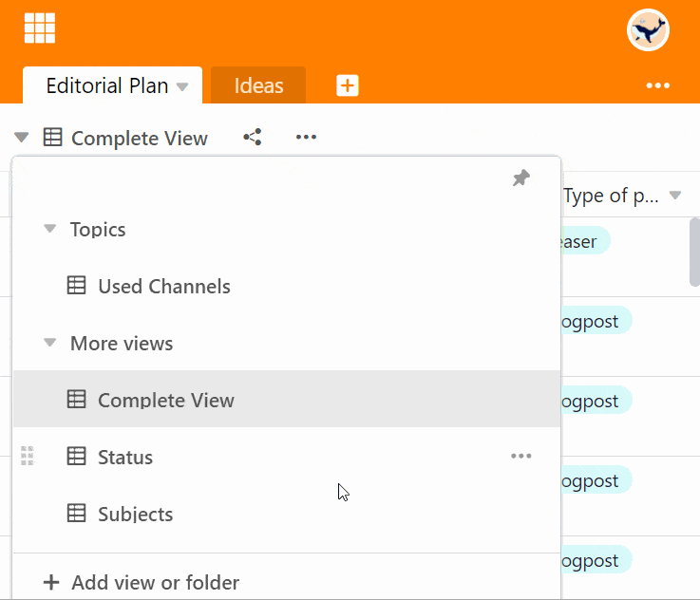This screenshot has width=700, height=600.
Task: Click the share view icon
Action: click(253, 138)
